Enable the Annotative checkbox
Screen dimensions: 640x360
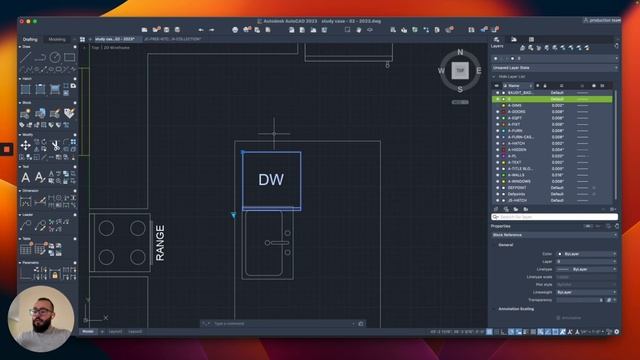tap(558, 318)
